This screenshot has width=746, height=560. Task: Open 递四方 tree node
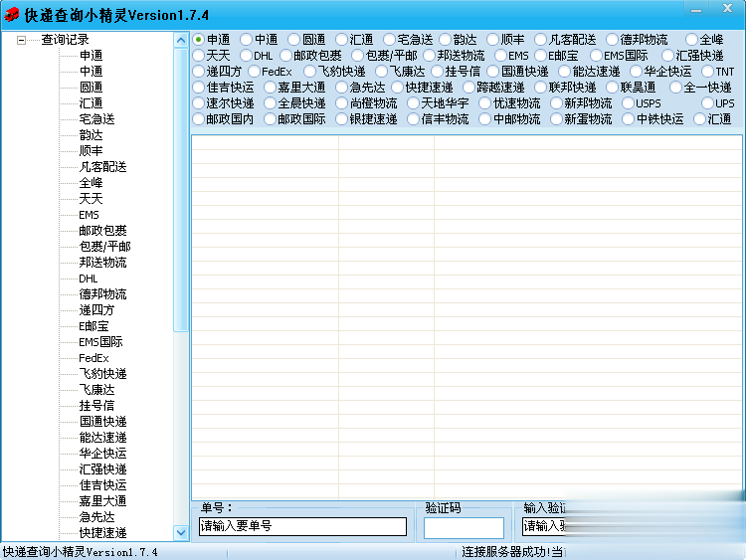[96, 310]
